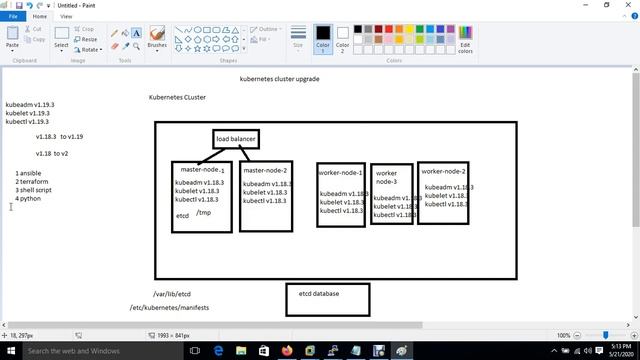Pick the Left arrow shape
The image size is (640, 360).
click(x=226, y=40)
